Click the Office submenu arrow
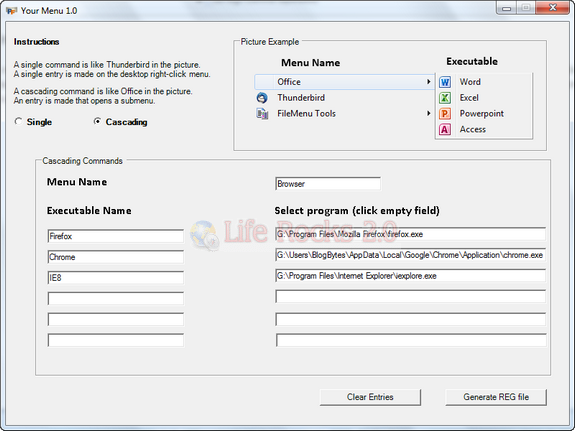This screenshot has width=575, height=431. tap(428, 82)
